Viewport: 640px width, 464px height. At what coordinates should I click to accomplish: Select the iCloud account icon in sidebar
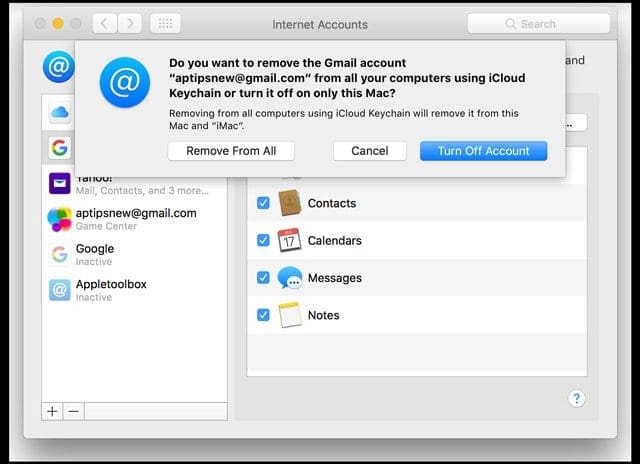(60, 112)
